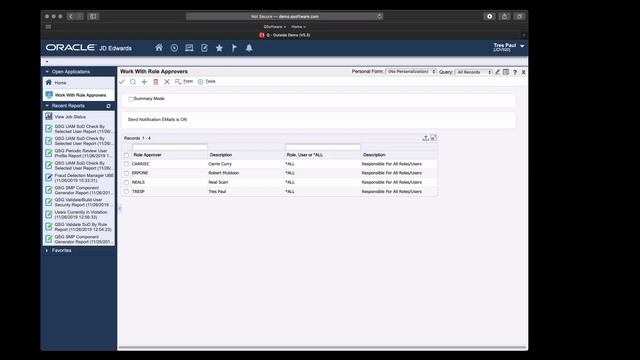Open QSG Validate/Build User Security Report
This screenshot has width=640, height=360.
click(x=83, y=202)
